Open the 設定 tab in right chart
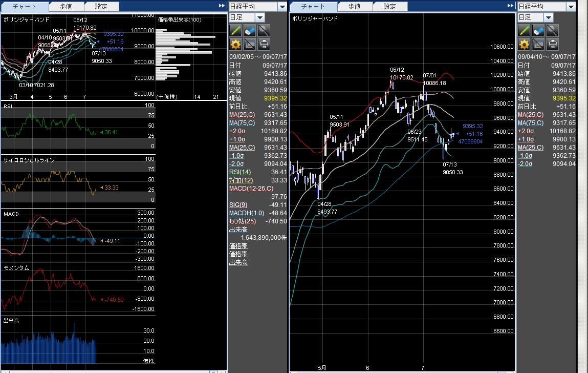Screen dimensions: 588x373 (x=389, y=7)
